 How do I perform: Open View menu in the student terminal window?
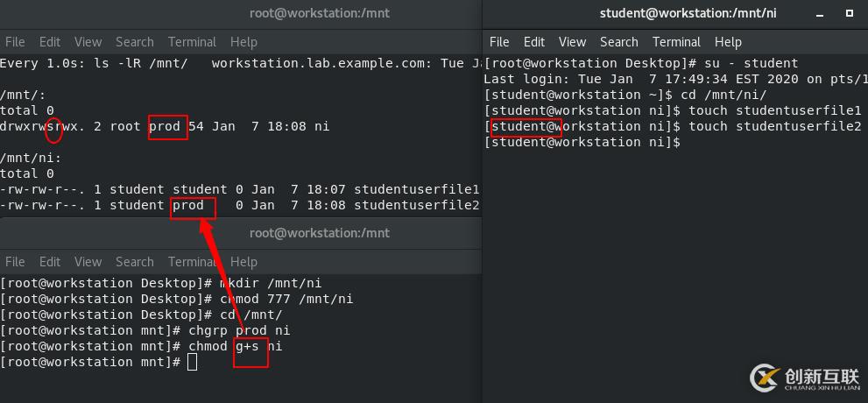click(572, 42)
